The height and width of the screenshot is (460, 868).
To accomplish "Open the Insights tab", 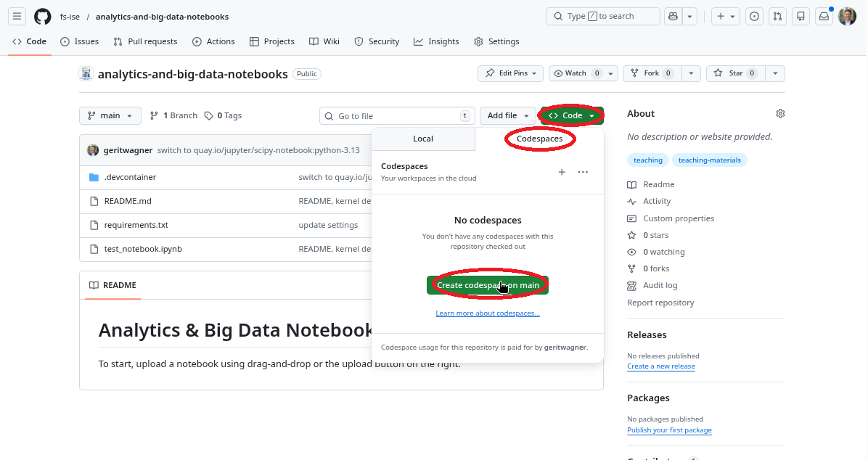I will [x=436, y=41].
